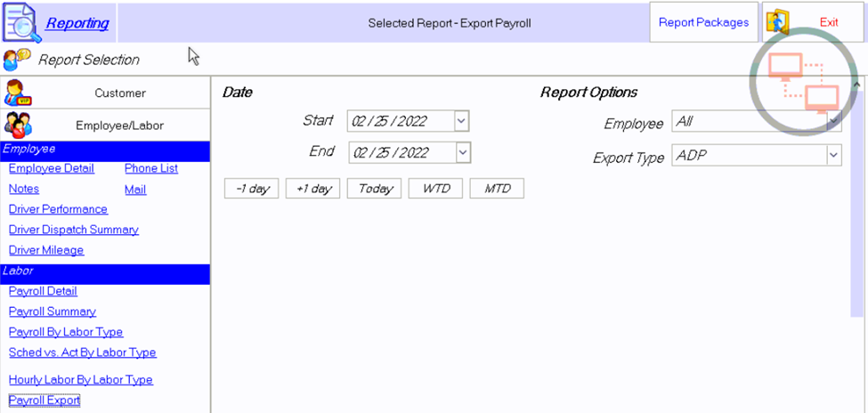Click the Reporting magnifier document icon
Screen dimensions: 868x413
click(22, 23)
